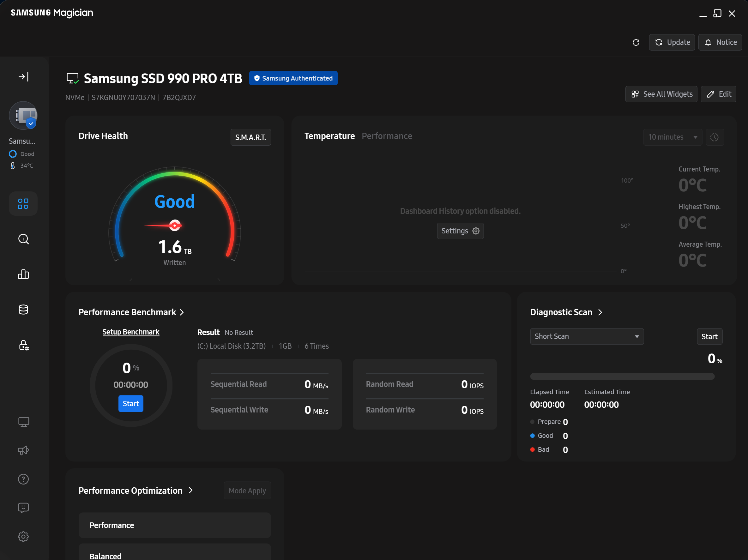Click the S.M.A.R.T. button

pos(250,137)
